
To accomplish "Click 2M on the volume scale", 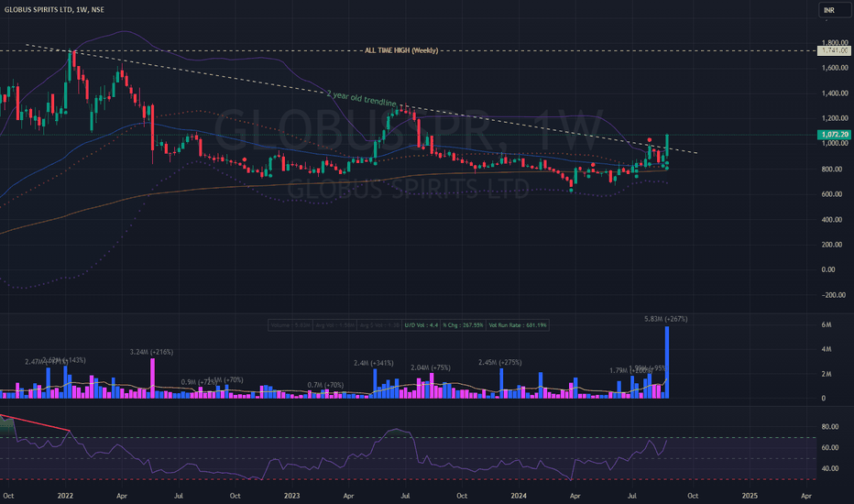I will pyautogui.click(x=827, y=374).
